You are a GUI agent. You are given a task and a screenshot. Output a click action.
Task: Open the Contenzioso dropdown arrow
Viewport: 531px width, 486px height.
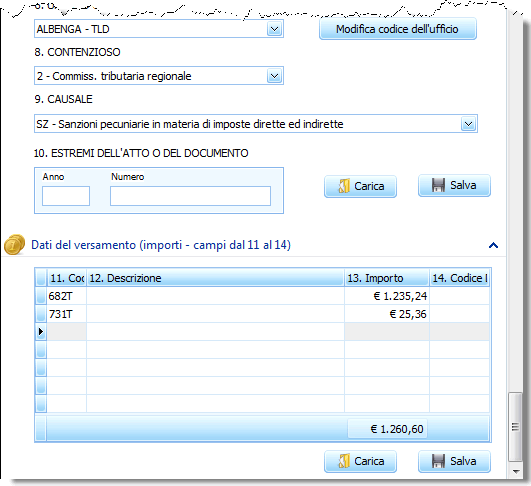[x=274, y=76]
